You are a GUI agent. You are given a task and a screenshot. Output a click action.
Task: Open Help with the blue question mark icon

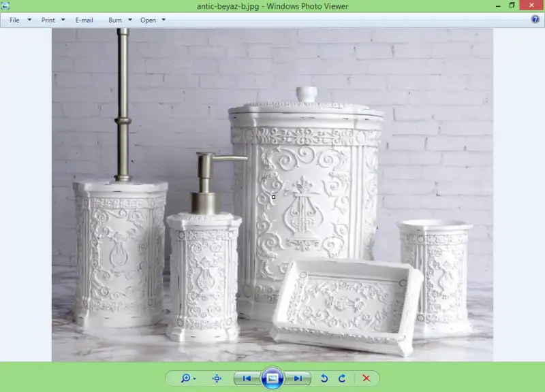(x=535, y=20)
